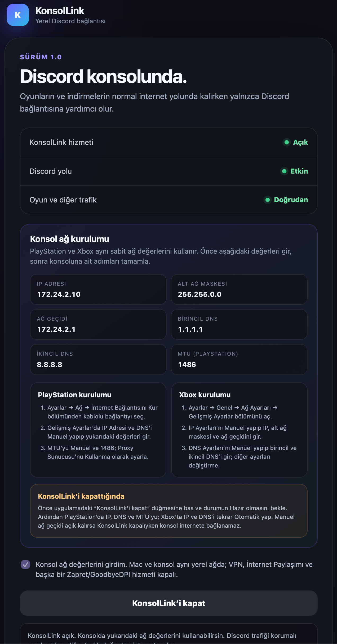Click the Discord konsolunda. headline

103,77
